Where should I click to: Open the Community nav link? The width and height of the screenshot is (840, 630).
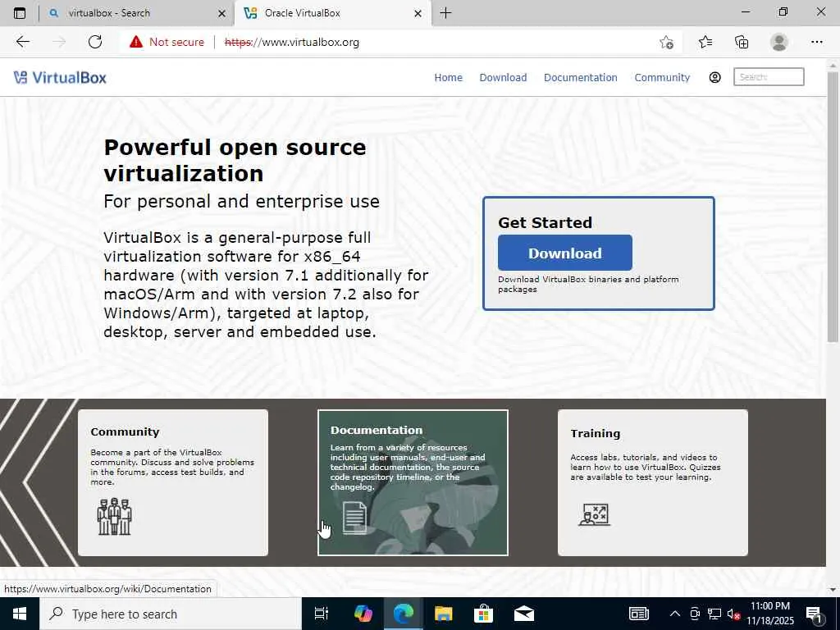tap(662, 78)
